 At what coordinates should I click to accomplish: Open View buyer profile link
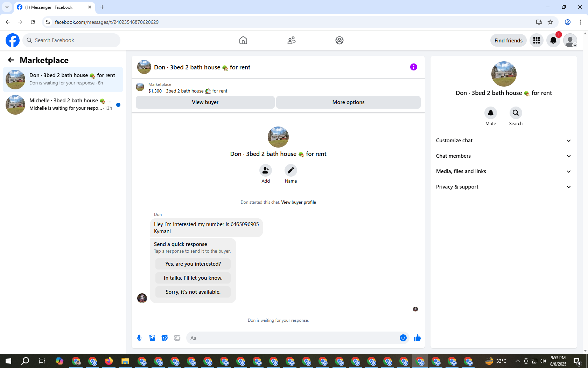point(299,202)
